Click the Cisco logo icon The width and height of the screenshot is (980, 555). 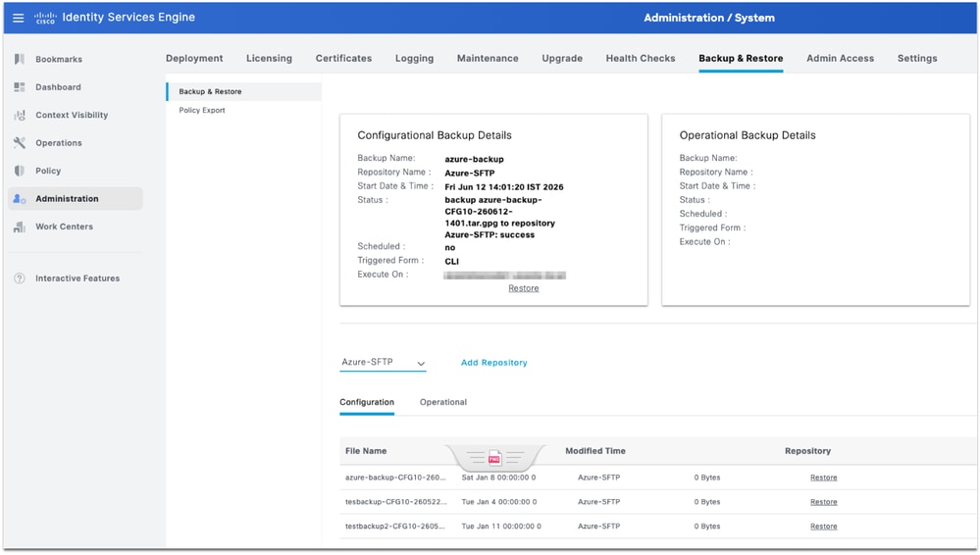pos(45,18)
